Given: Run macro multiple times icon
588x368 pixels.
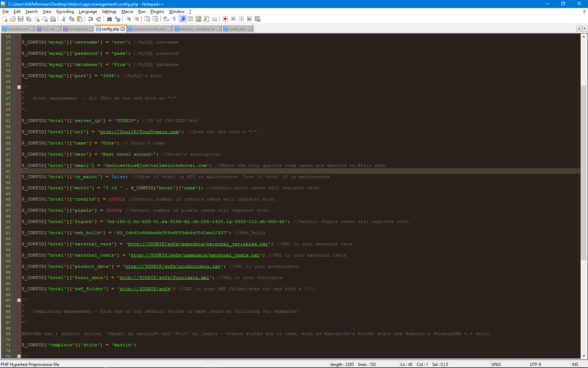Looking at the screenshot, I should (x=250, y=19).
